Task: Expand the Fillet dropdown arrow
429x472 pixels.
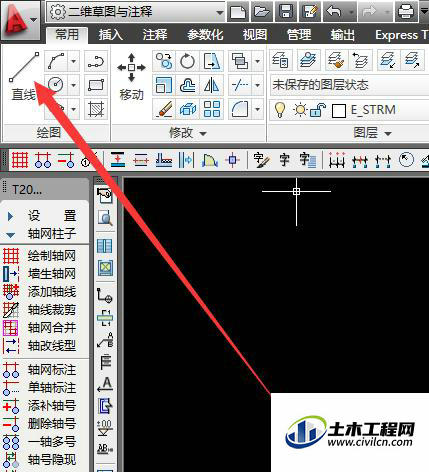Action: [x=257, y=109]
